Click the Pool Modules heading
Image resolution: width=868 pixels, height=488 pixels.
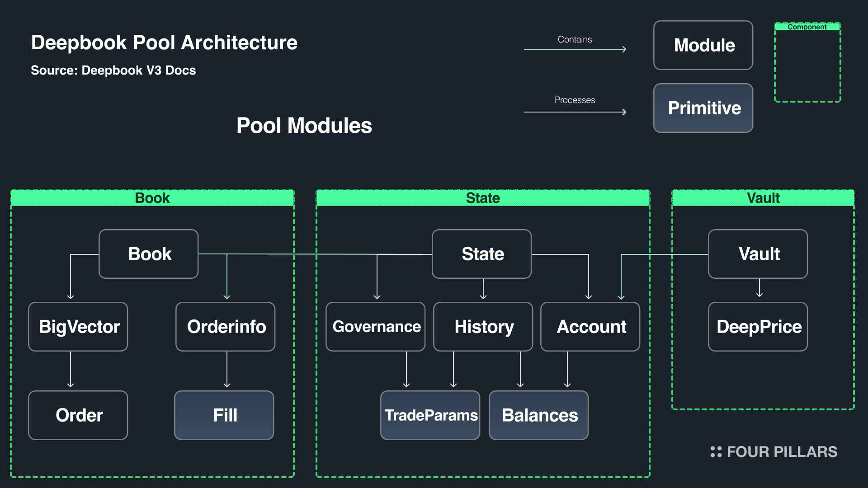pyautogui.click(x=304, y=126)
